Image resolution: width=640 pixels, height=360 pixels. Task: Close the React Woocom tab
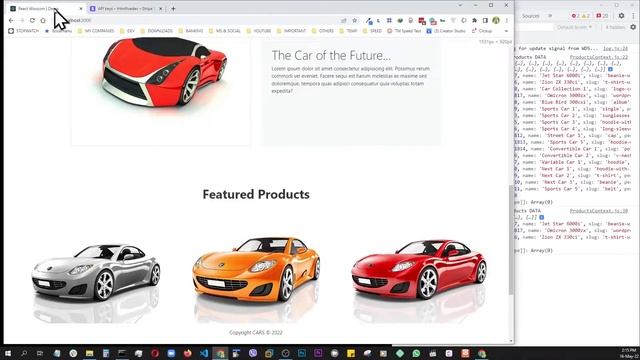80,9
